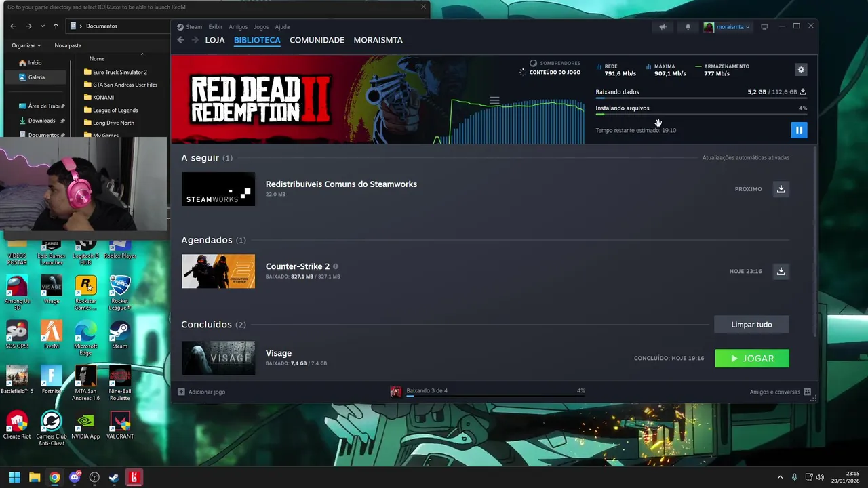Click the FiveM desktop shortcut

pyautogui.click(x=52, y=335)
